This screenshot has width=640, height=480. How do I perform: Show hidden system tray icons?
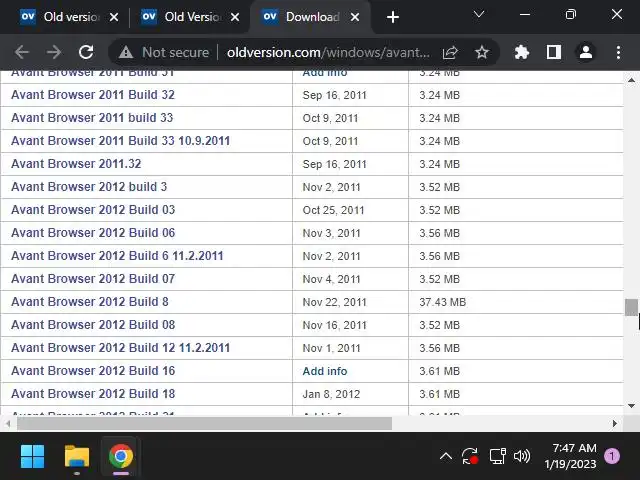(x=446, y=456)
